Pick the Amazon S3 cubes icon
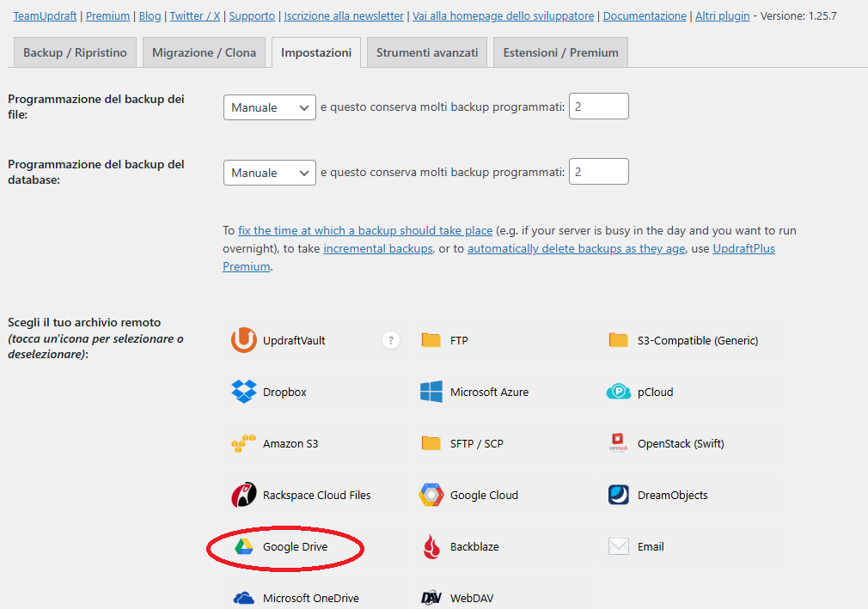The image size is (868, 609). [243, 443]
